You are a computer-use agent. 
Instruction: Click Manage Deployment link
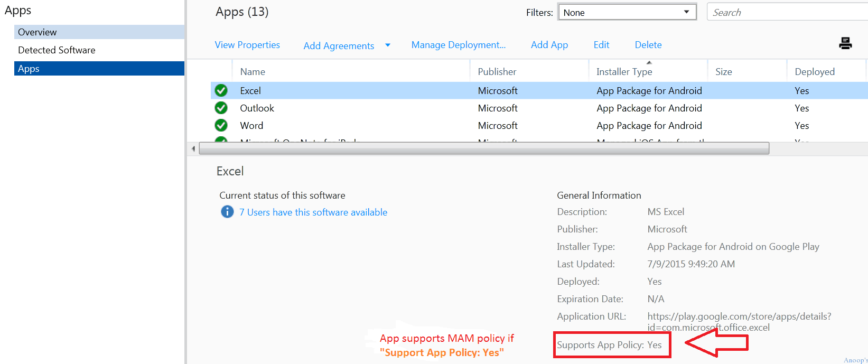pos(459,45)
